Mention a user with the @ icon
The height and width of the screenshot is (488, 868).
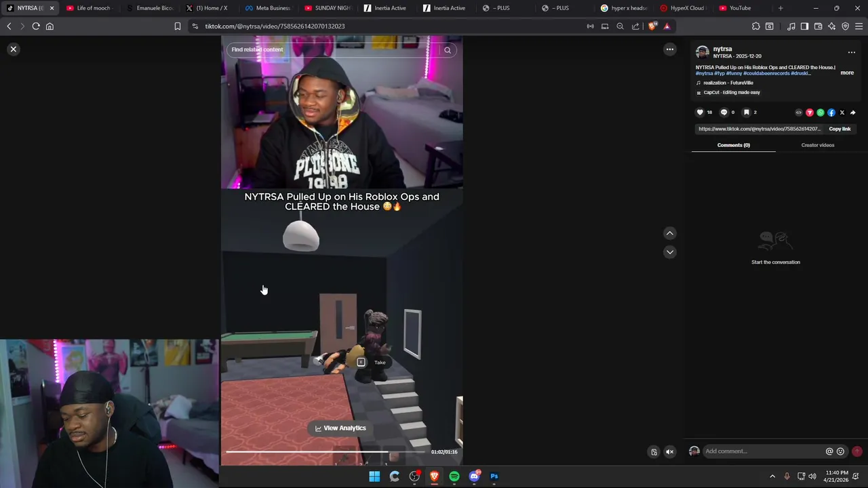point(829,451)
